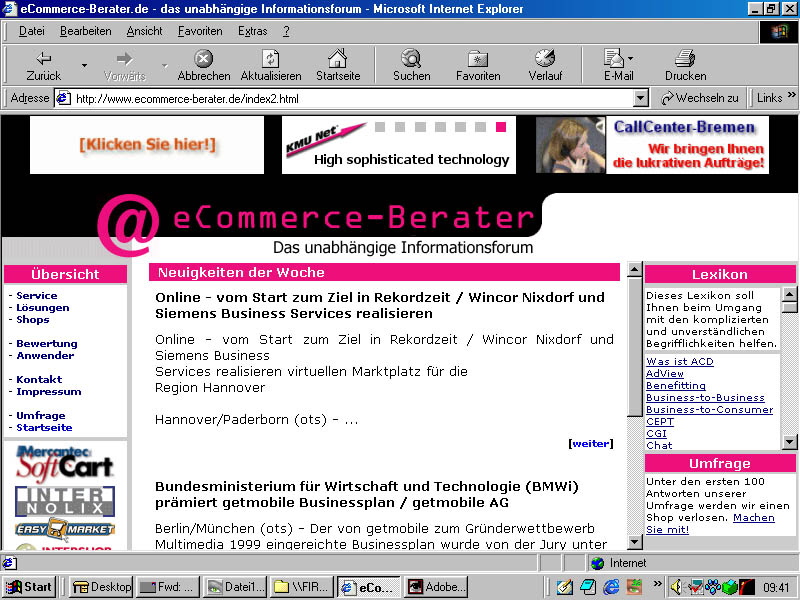This screenshot has height=600, width=800.
Task: Print the page with Drucken
Action: click(685, 65)
